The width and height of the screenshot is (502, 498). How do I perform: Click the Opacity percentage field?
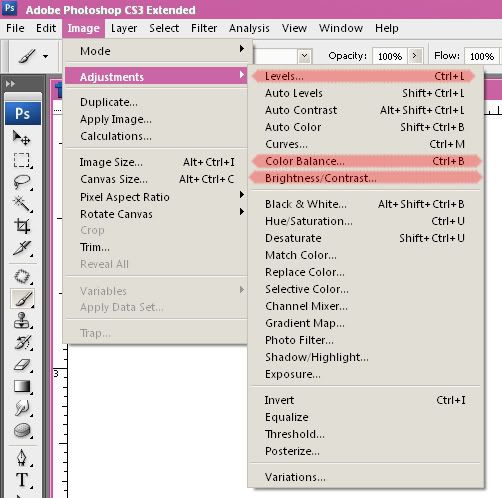[390, 56]
